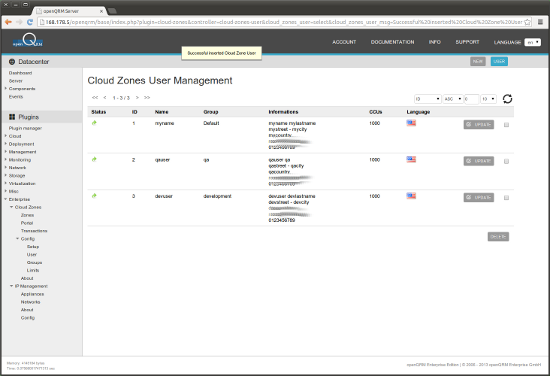The width and height of the screenshot is (550, 376).
Task: Click UPDATE button for user qauser
Action: [479, 161]
